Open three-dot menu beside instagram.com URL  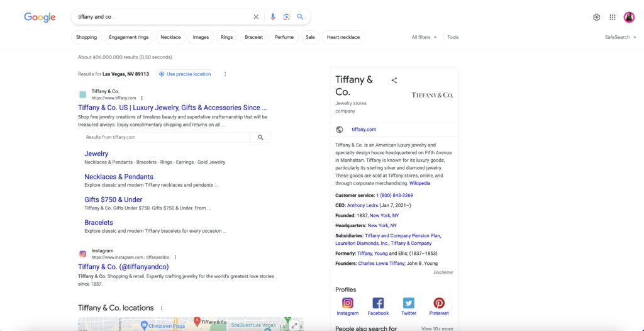point(175,257)
